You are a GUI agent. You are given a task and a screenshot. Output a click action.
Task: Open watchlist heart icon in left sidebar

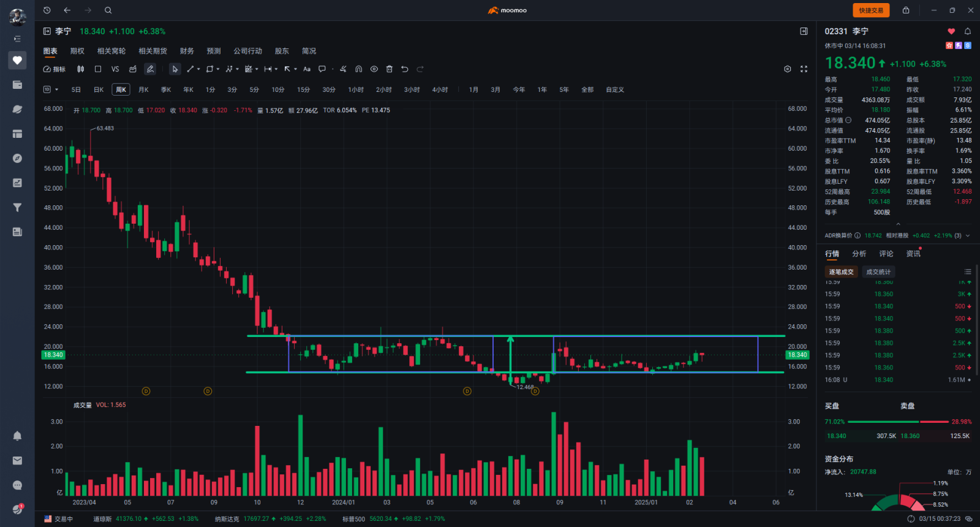(x=17, y=60)
